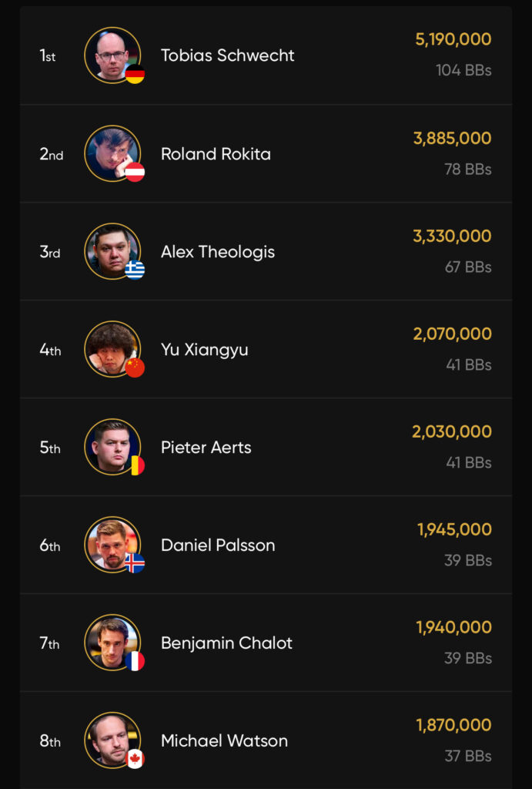
Task: Click the Icelandic flag on Daniel Palsson
Action: click(x=136, y=563)
